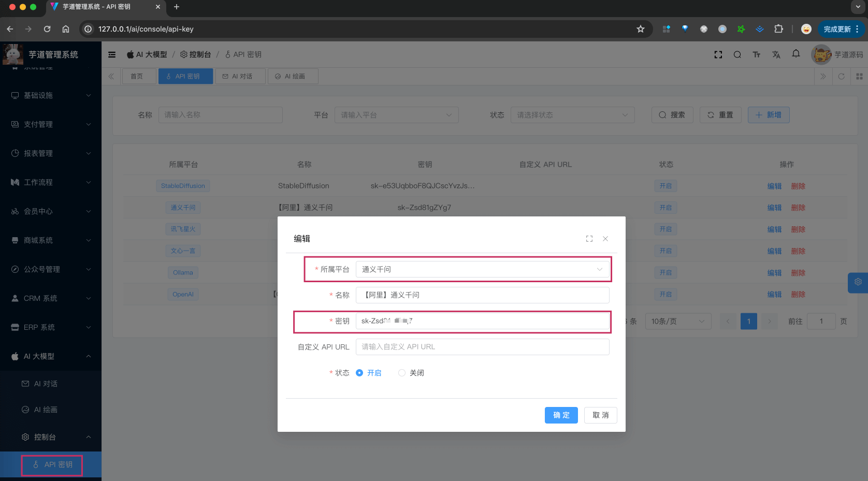Click the fullscreen toggle icon in header
Screen dimensions: 868x481
(718, 54)
